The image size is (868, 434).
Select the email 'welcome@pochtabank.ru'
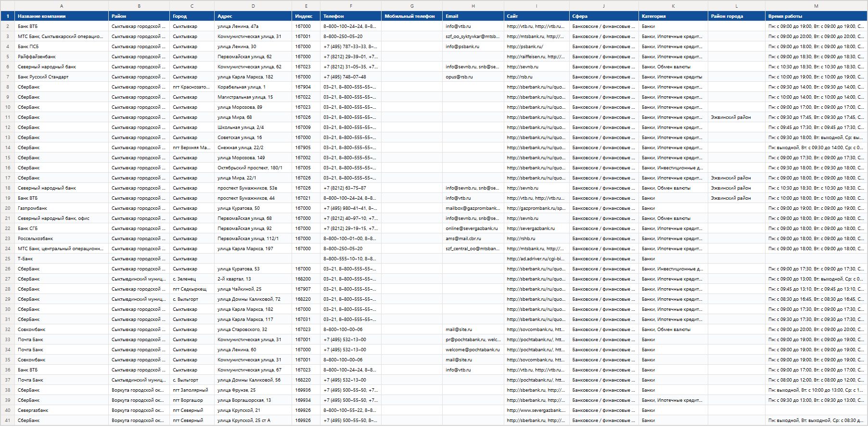(x=473, y=350)
